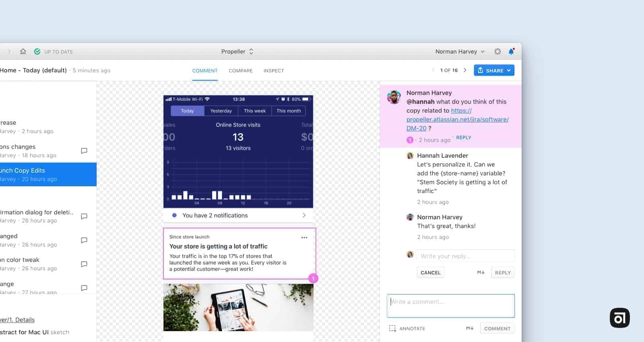Open the notifications bell
Screen dimensions: 644x342
(511, 52)
